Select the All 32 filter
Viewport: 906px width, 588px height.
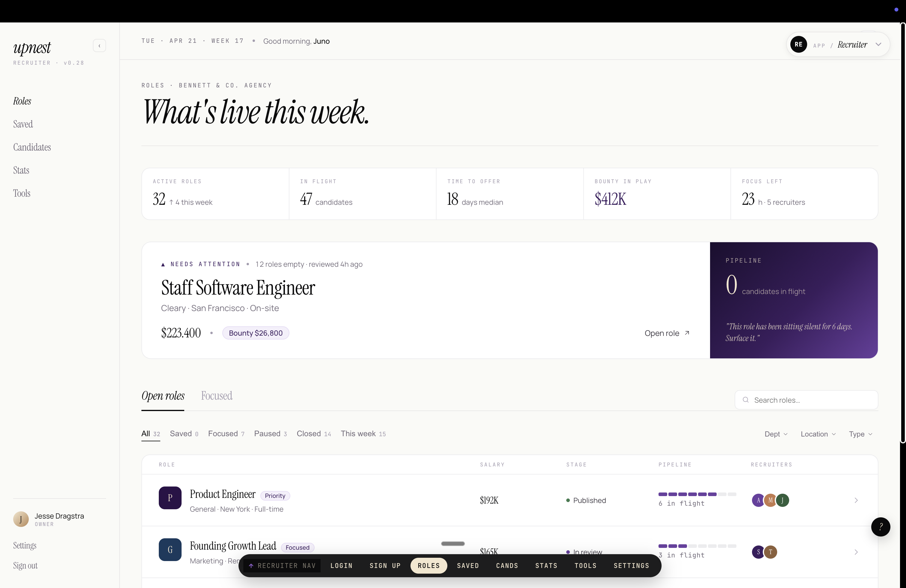coord(151,434)
